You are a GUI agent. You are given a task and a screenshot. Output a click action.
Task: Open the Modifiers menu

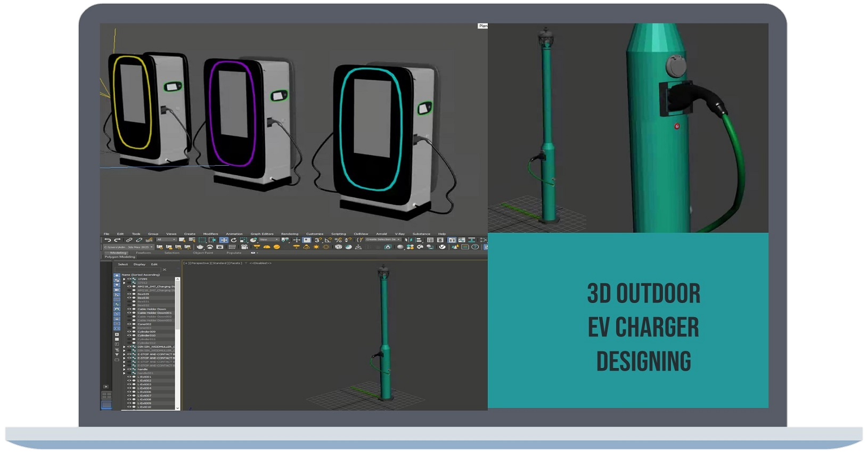[x=210, y=234]
